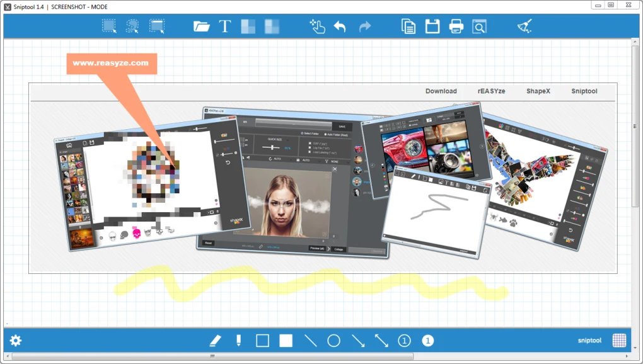643x364 pixels.
Task: Select the Text annotation tool
Action: 225,26
